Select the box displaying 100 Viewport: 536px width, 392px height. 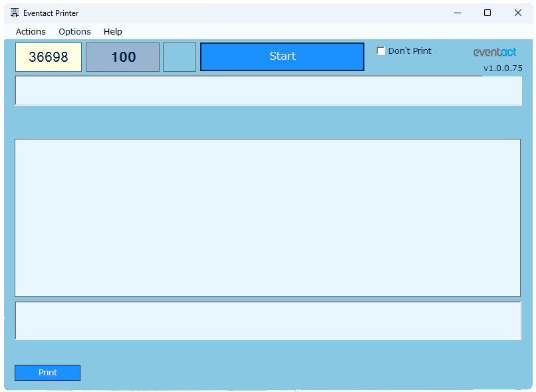(x=122, y=57)
